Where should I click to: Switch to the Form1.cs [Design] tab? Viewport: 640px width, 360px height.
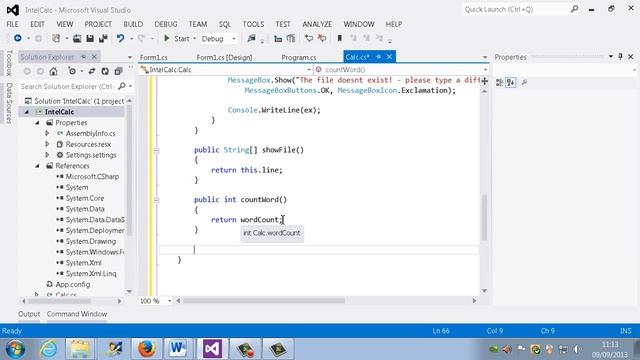click(x=224, y=57)
